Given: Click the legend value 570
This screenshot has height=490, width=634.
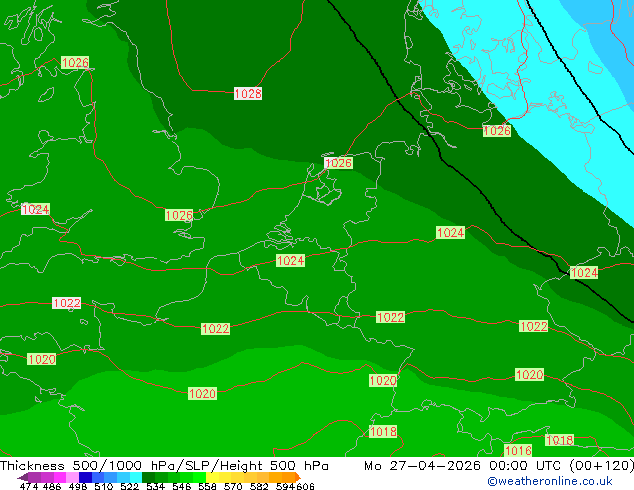Looking at the screenshot, I should [x=233, y=486].
